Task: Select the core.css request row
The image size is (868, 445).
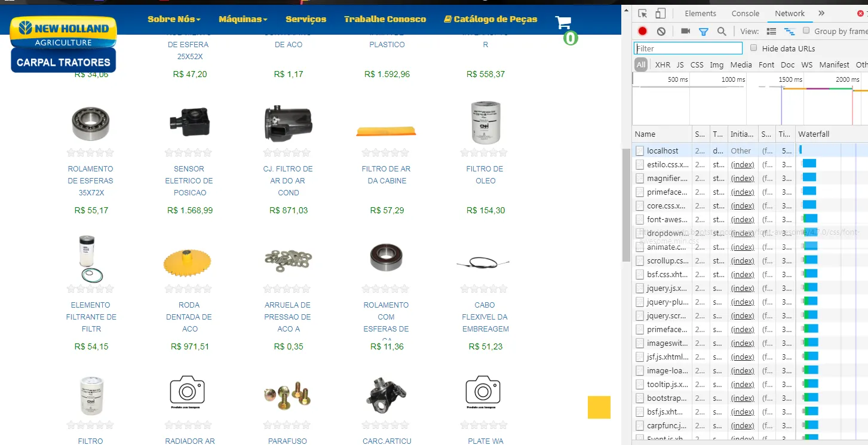Action: 750,205
